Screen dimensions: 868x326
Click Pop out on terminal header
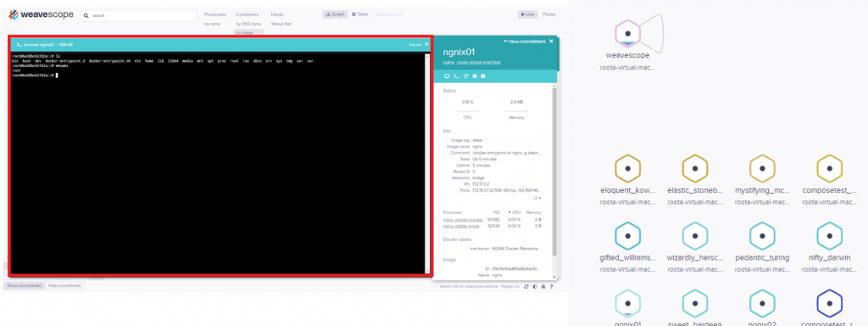(415, 44)
